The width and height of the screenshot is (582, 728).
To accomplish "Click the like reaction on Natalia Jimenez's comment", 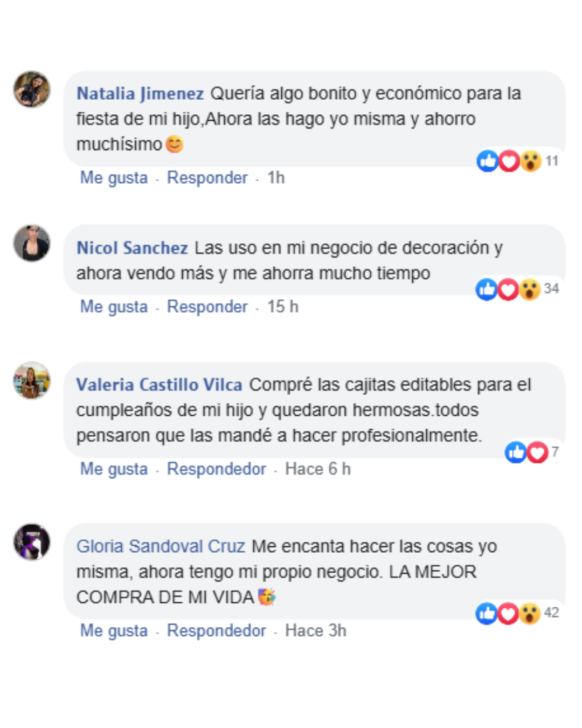I will [x=487, y=161].
